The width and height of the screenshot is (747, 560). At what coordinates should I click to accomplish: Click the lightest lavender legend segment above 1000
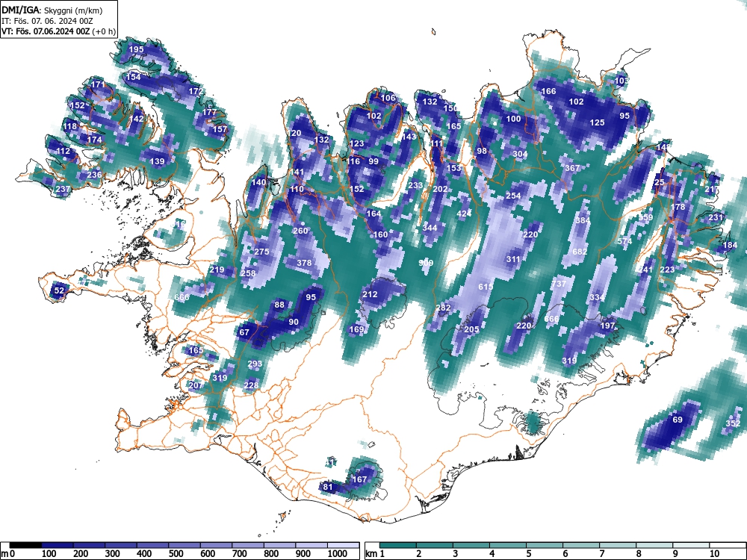(x=343, y=545)
